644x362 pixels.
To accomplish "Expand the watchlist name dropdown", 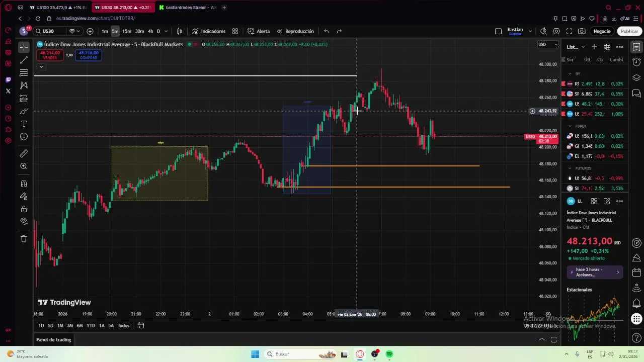I will [x=583, y=47].
